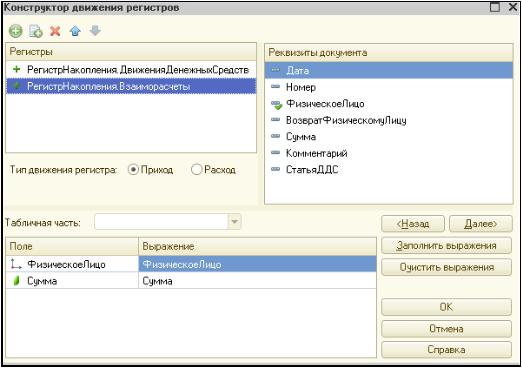The height and width of the screenshot is (368, 522).
Task: Open help with the Справка button
Action: [x=446, y=350]
